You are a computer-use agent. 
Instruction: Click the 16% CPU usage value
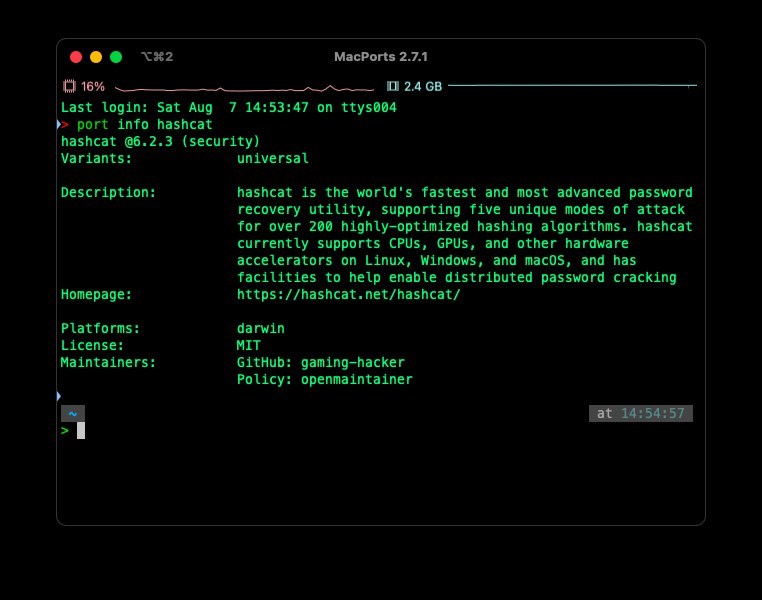click(93, 86)
